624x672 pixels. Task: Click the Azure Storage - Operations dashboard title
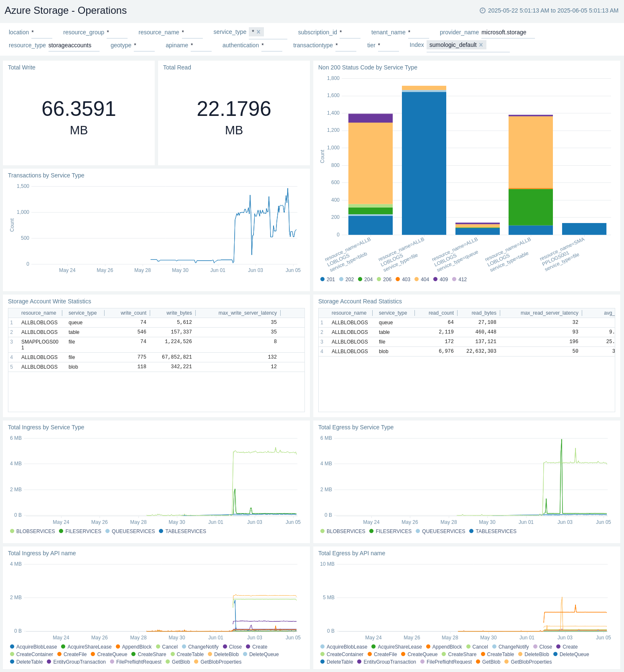(66, 10)
